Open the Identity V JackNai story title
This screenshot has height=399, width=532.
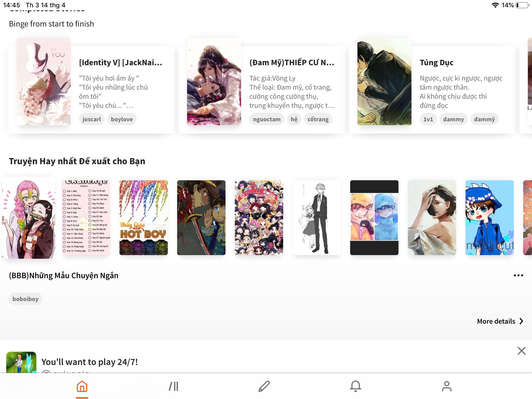121,62
